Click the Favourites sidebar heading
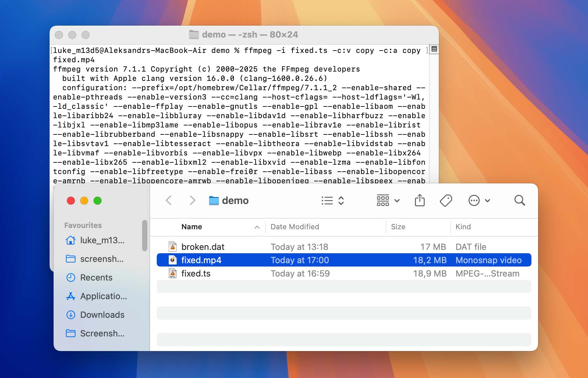This screenshot has width=588, height=378. coord(83,225)
